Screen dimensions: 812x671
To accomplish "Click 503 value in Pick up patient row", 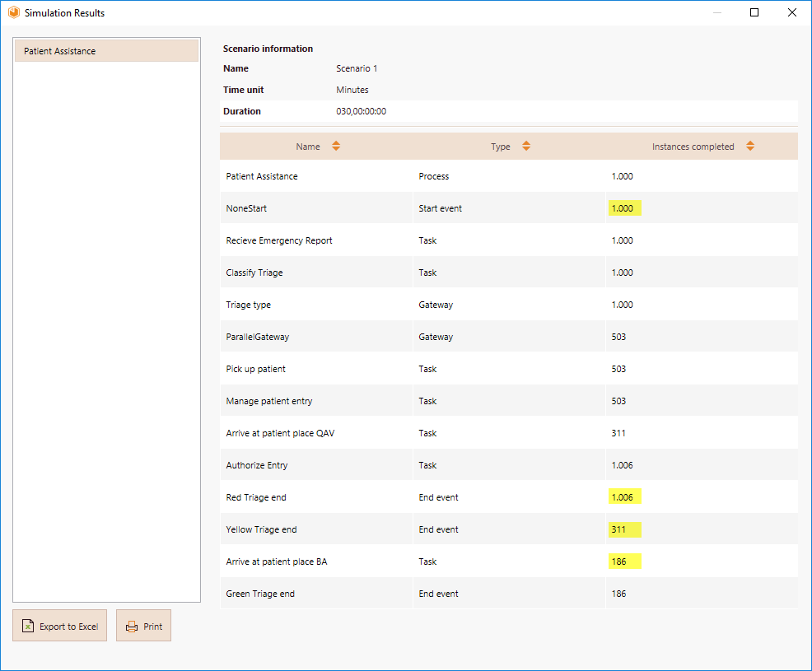I will 618,369.
